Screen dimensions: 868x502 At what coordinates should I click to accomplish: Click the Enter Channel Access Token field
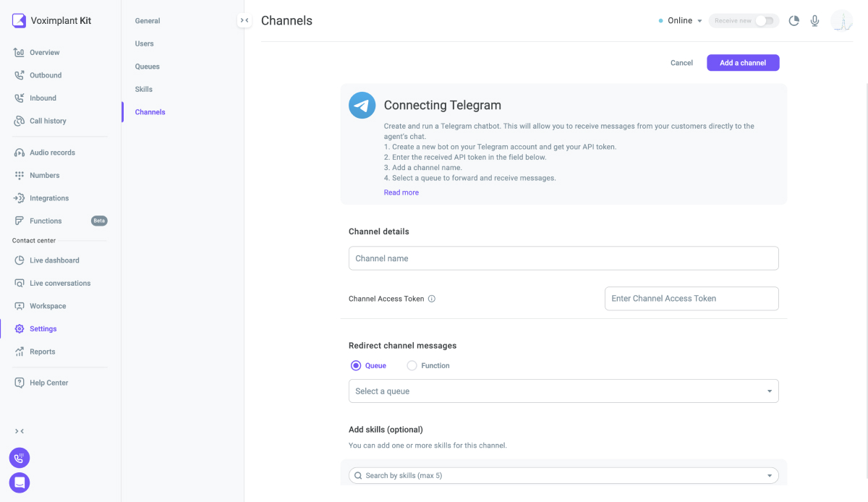[x=692, y=299]
